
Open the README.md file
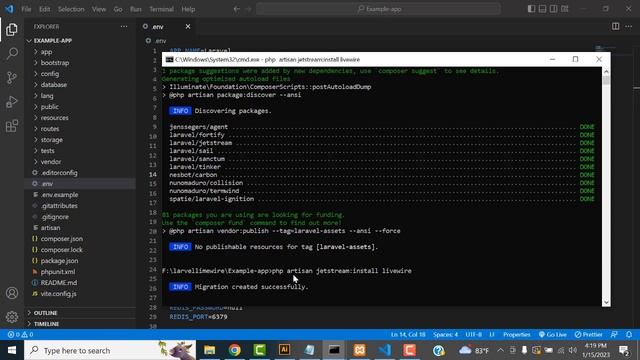click(x=59, y=283)
